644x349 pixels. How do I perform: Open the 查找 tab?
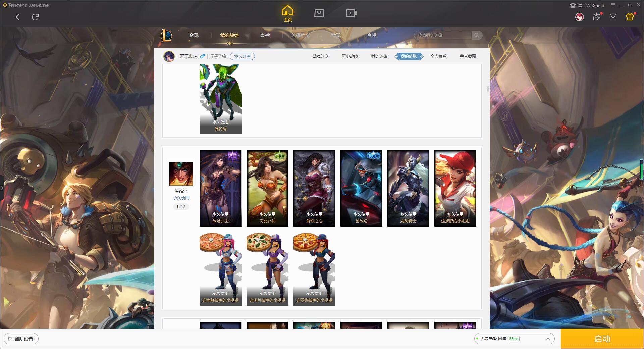click(x=371, y=35)
